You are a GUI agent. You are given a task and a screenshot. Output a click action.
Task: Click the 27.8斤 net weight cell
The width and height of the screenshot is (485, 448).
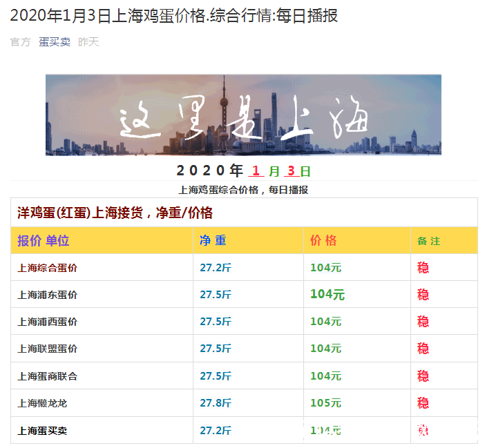click(x=216, y=403)
